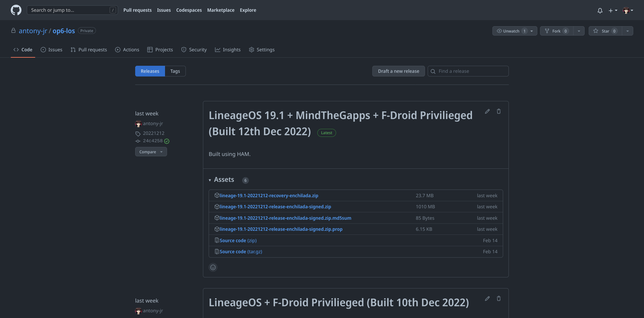The height and width of the screenshot is (318, 644).
Task: Expand the Unwatch options dropdown arrow
Action: click(532, 31)
